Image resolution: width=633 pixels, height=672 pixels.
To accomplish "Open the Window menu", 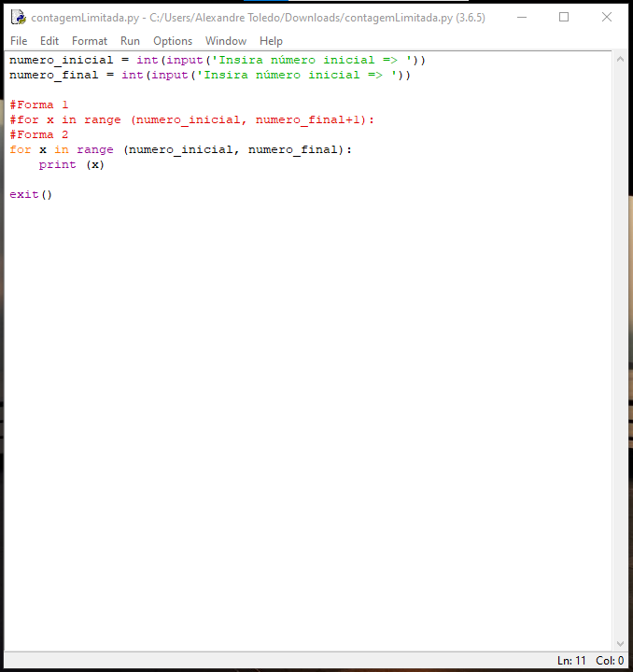I will 226,41.
